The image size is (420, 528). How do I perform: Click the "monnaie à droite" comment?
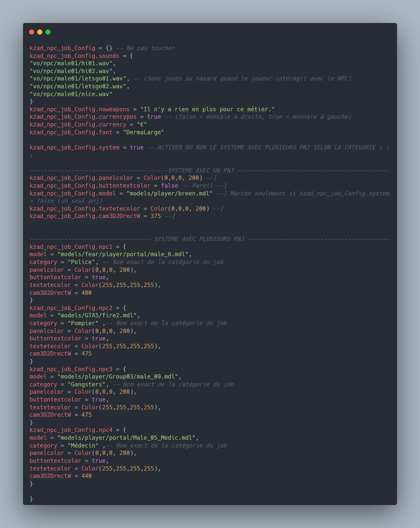tap(258, 117)
